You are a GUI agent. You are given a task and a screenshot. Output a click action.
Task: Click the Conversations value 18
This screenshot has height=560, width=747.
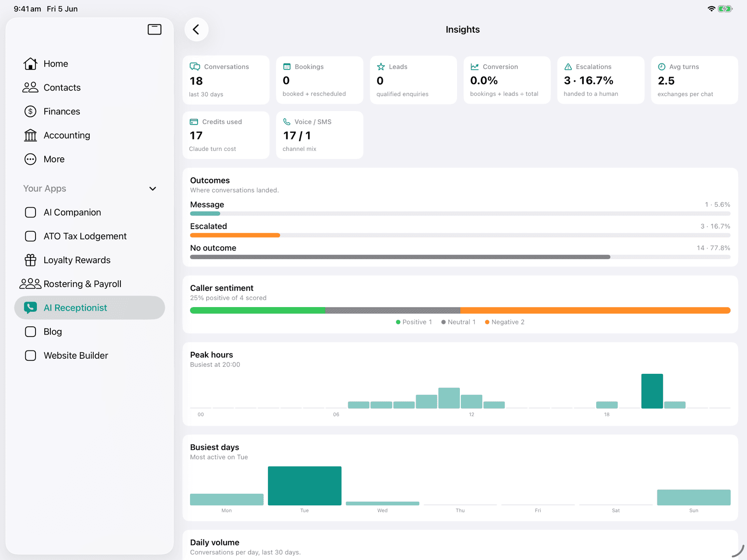pos(196,81)
